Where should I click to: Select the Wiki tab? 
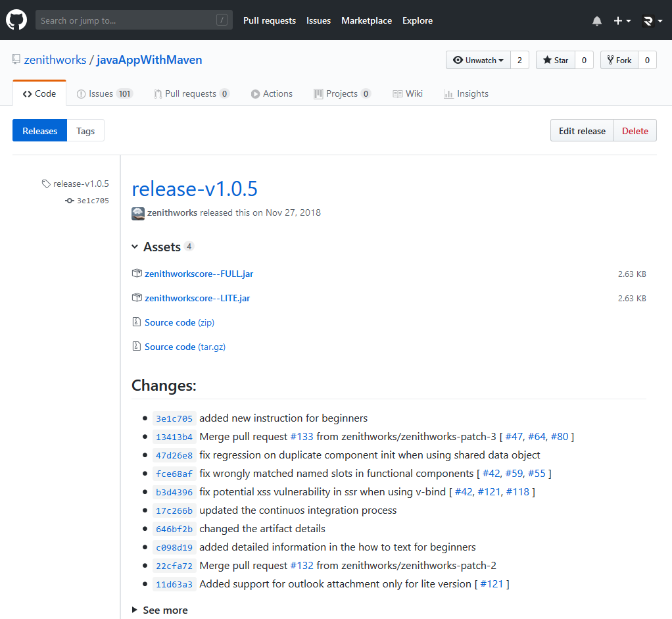coord(408,93)
